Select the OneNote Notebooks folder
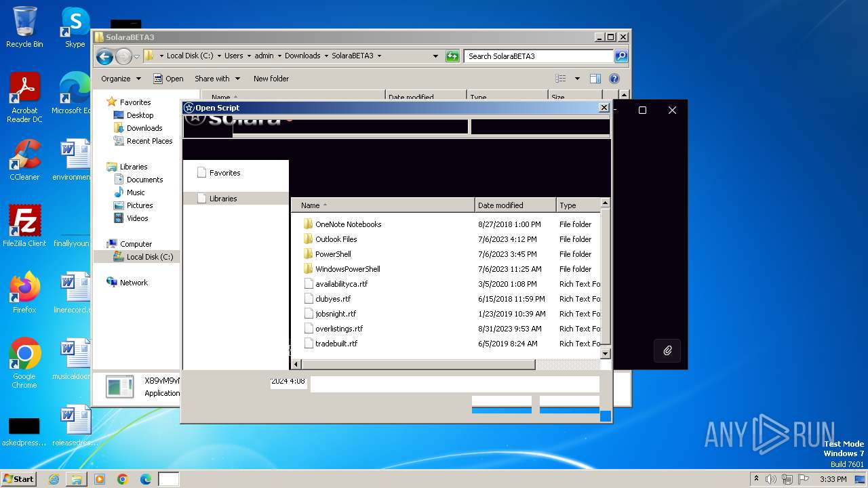The width and height of the screenshot is (868, 488). 348,224
